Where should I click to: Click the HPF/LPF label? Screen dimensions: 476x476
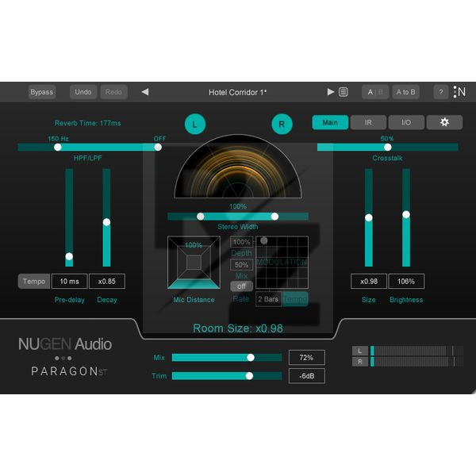point(87,158)
